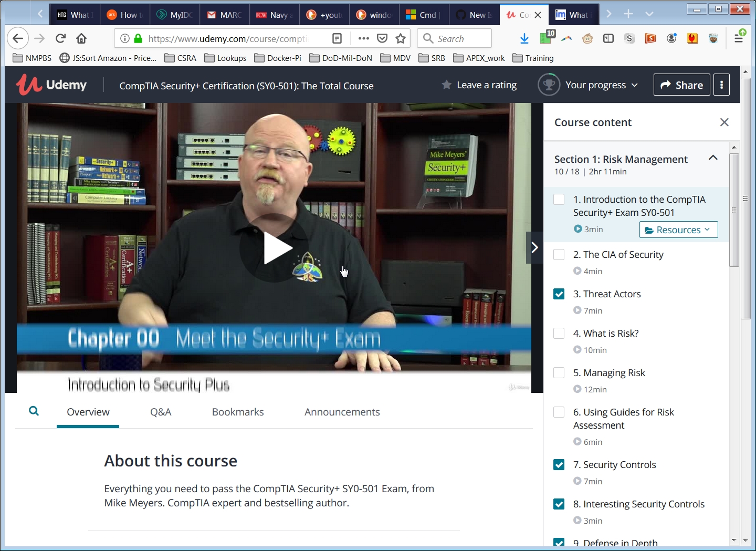Open the CSRA bookmarks folder

pos(180,58)
